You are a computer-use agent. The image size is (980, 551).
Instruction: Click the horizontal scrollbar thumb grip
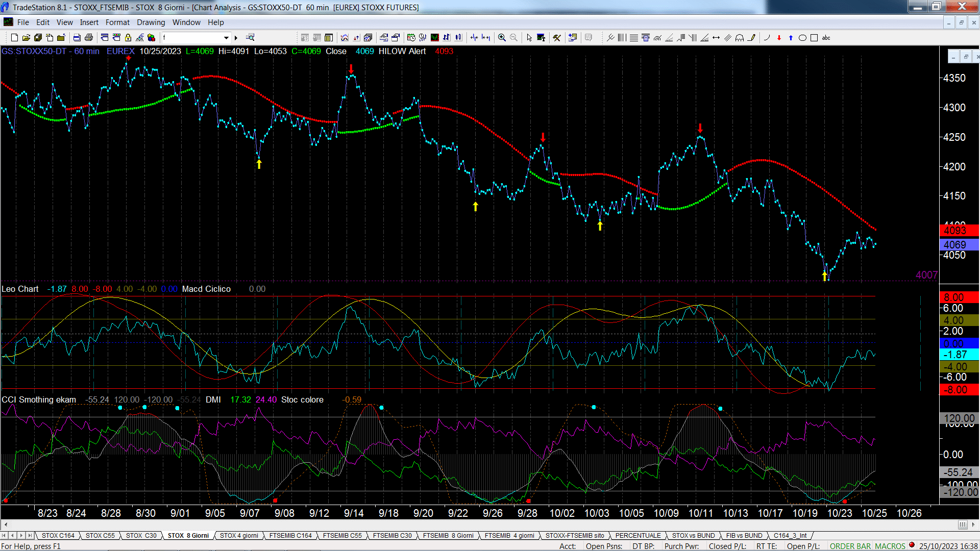pyautogui.click(x=963, y=524)
